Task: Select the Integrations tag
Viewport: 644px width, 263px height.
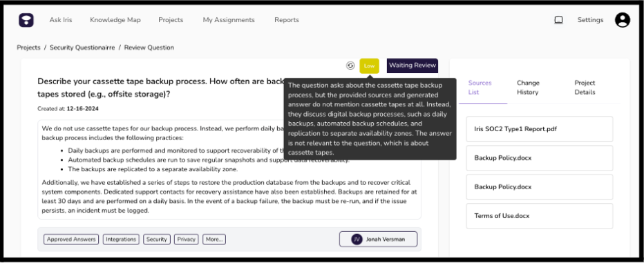Action: [x=121, y=240]
